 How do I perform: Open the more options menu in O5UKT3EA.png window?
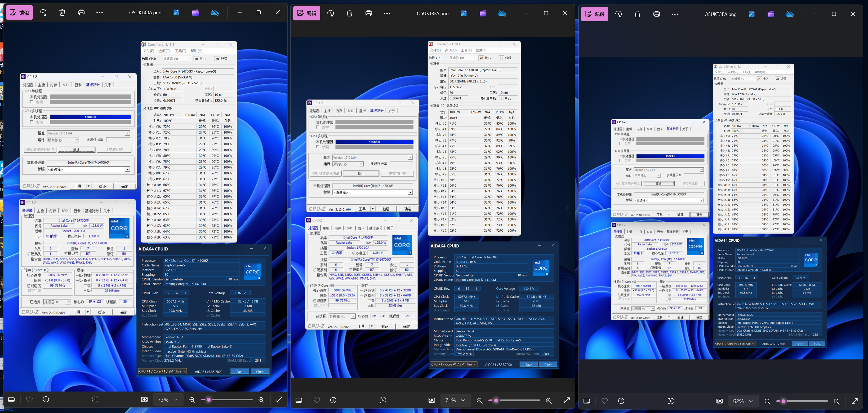point(675,14)
